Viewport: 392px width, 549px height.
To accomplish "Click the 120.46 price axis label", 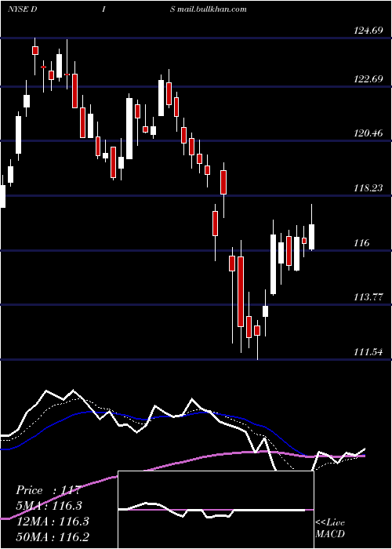I will click(368, 133).
